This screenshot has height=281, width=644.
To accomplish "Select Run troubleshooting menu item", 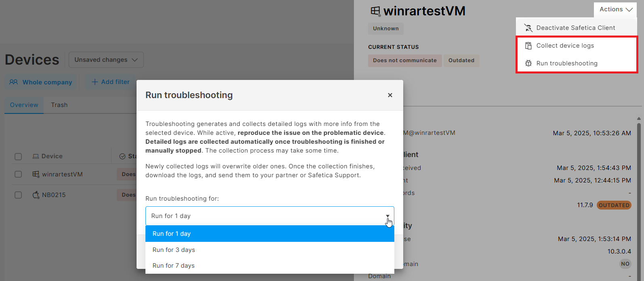I will 577,63.
